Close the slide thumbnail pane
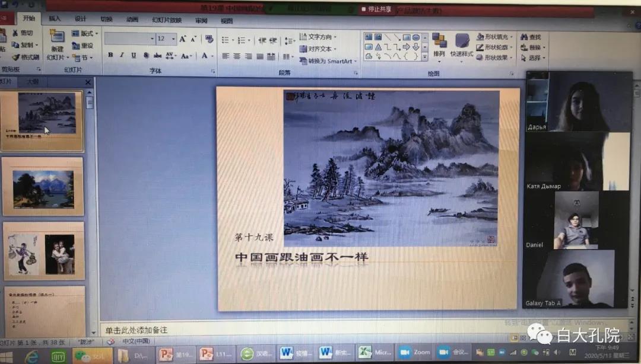The width and height of the screenshot is (641, 364). click(87, 82)
